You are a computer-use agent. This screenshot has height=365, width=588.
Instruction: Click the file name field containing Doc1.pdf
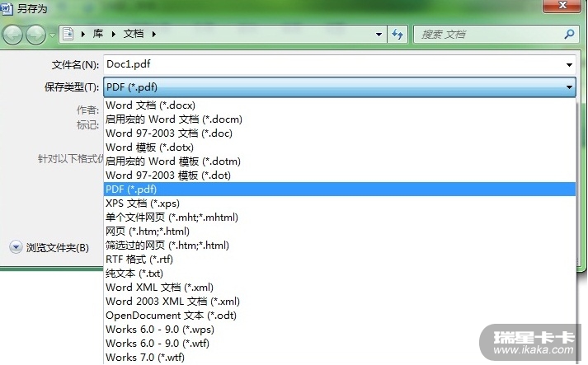point(340,64)
